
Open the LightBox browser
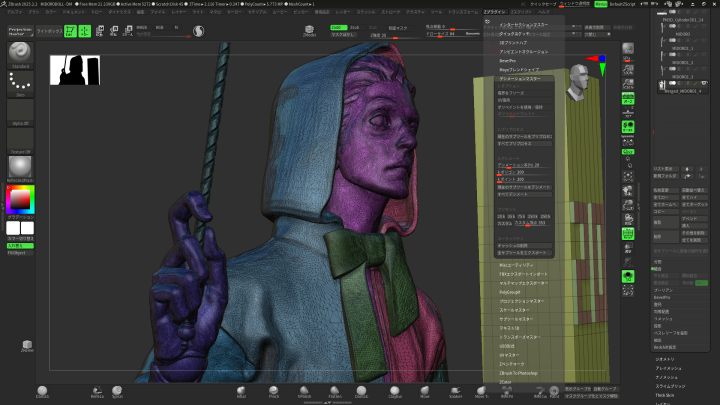[x=49, y=31]
